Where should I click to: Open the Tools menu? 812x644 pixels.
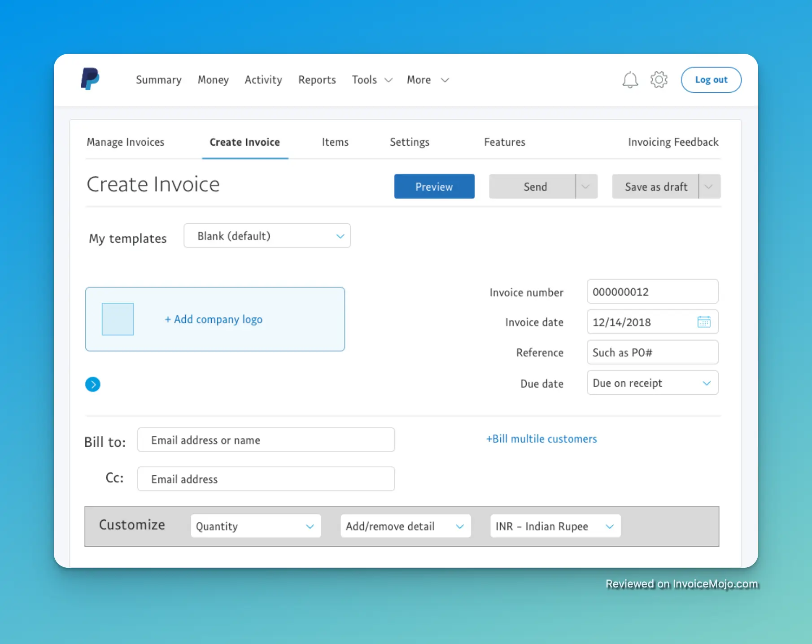[x=371, y=80]
